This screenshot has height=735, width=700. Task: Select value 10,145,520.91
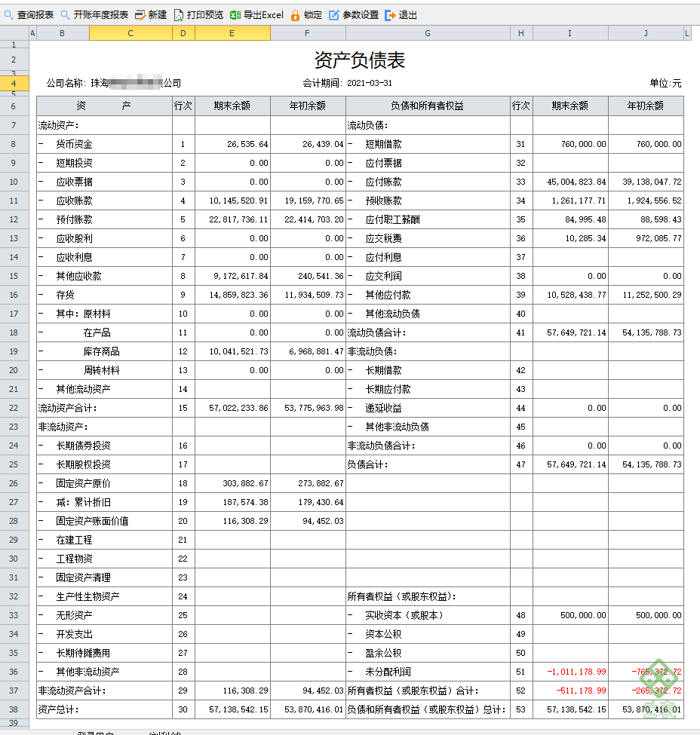(233, 201)
